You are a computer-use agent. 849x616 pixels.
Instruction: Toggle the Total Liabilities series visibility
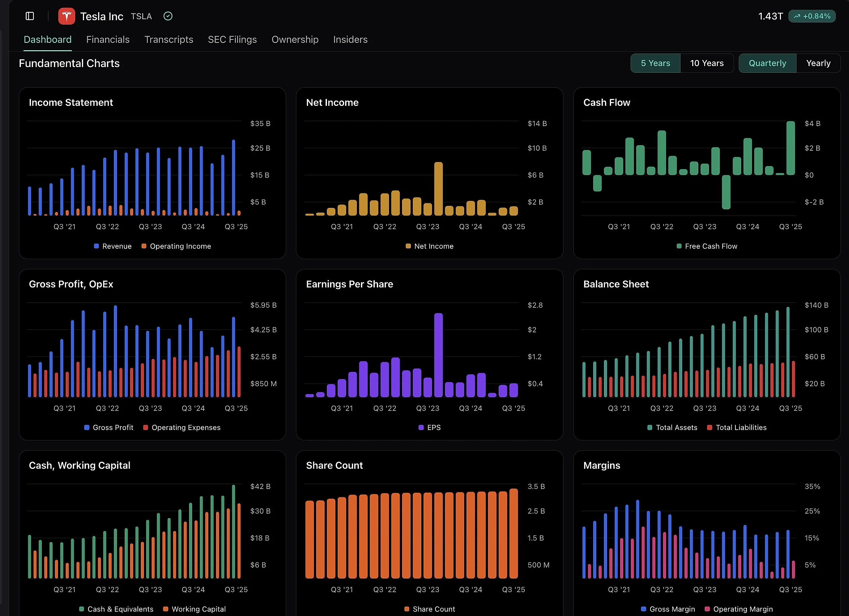coord(737,427)
